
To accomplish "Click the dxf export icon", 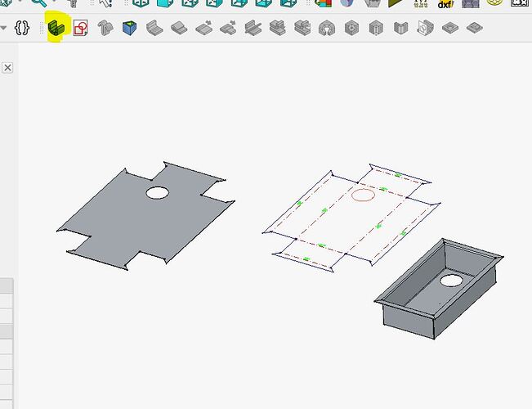I will pos(446,4).
